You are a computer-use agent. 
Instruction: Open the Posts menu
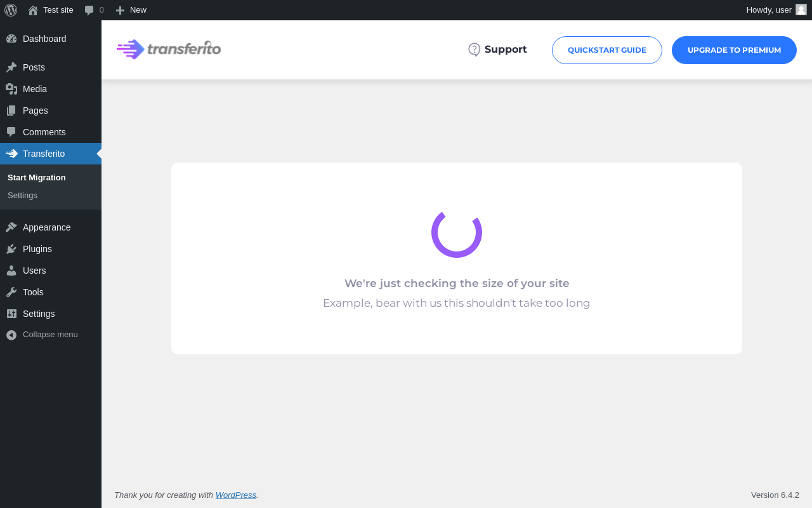(x=51, y=67)
